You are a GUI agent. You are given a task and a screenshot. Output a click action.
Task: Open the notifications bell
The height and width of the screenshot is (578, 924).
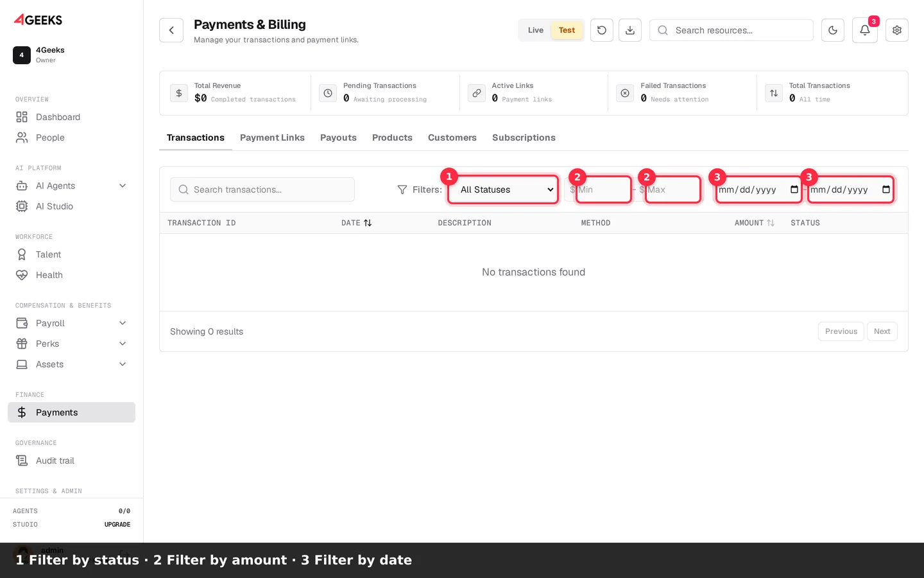[x=865, y=30]
